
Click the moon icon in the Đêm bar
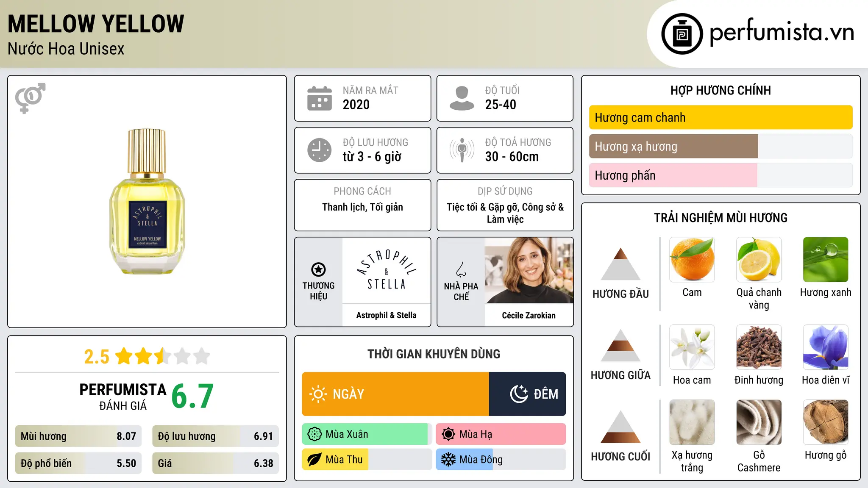pyautogui.click(x=519, y=394)
